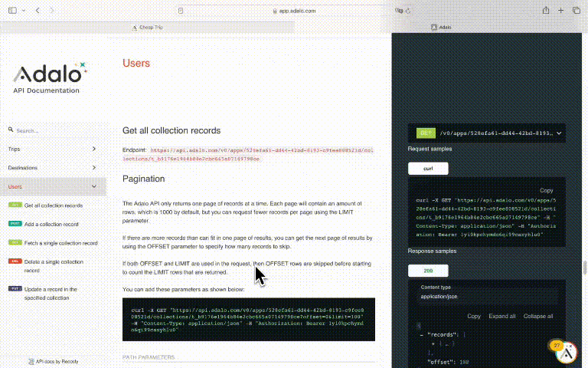Select the curl request sample tab
This screenshot has width=588, height=368.
tap(428, 169)
